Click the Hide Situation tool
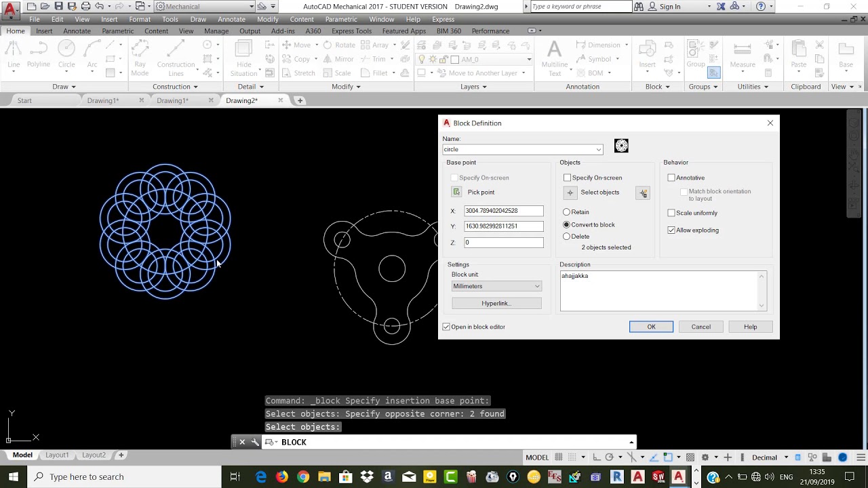The image size is (868, 488). point(243,58)
